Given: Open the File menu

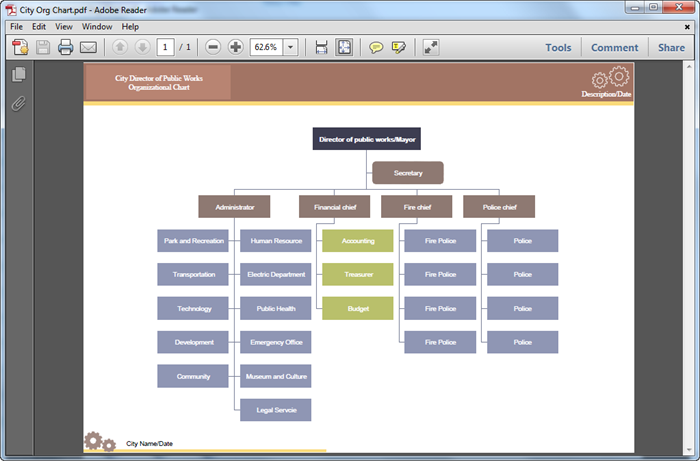Looking at the screenshot, I should tap(16, 26).
